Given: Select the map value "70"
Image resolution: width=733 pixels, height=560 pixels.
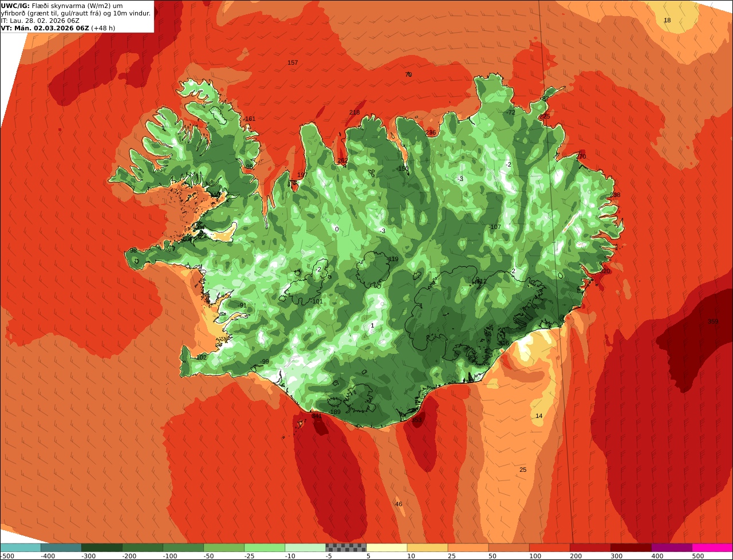Looking at the screenshot, I should coord(408,74).
